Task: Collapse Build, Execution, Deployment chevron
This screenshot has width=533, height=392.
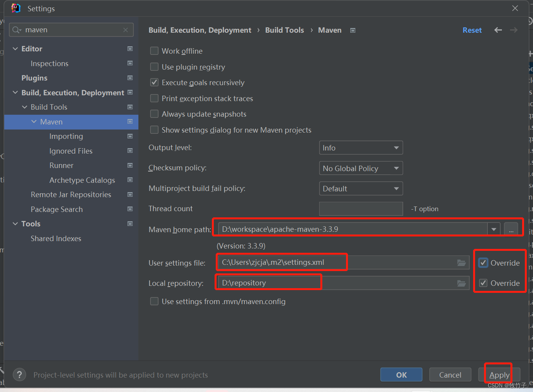Action: tap(15, 93)
